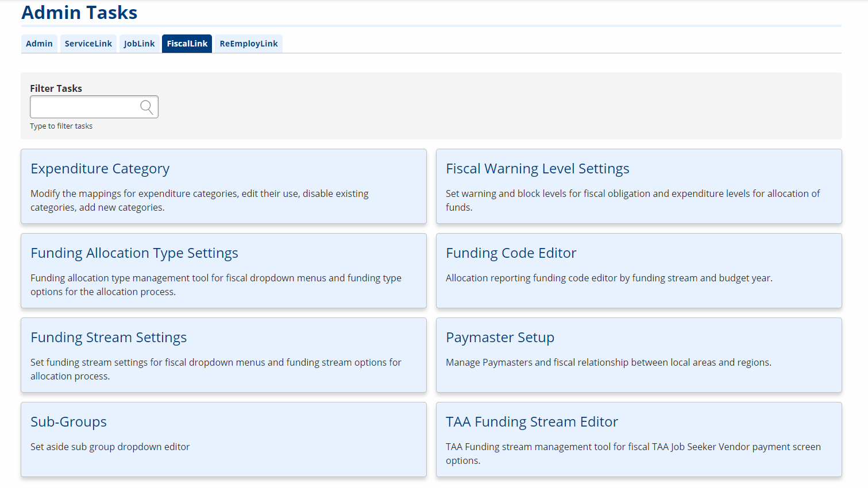Viewport: 868px width, 488px height.
Task: Click the Fiscal Warning Level Settings title
Action: click(538, 168)
